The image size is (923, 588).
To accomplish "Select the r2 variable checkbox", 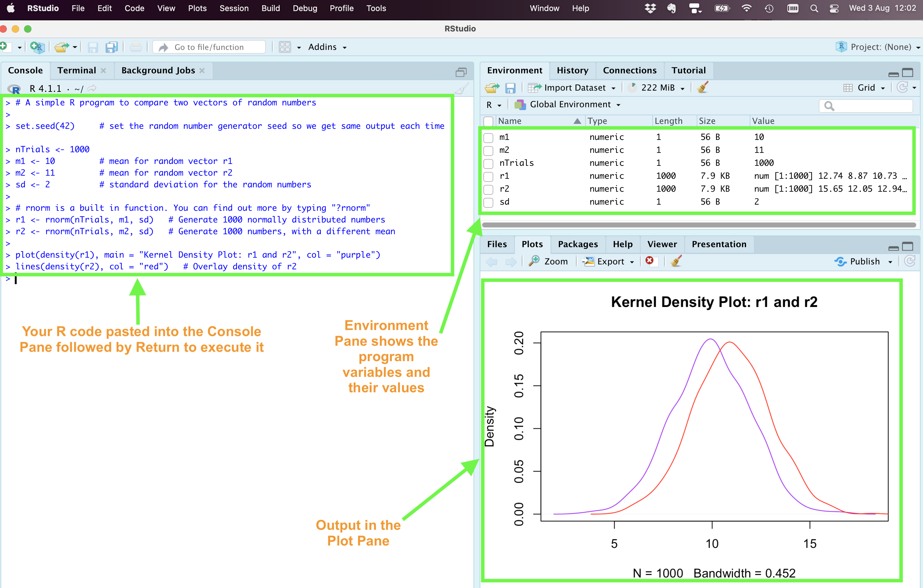I will (x=488, y=189).
